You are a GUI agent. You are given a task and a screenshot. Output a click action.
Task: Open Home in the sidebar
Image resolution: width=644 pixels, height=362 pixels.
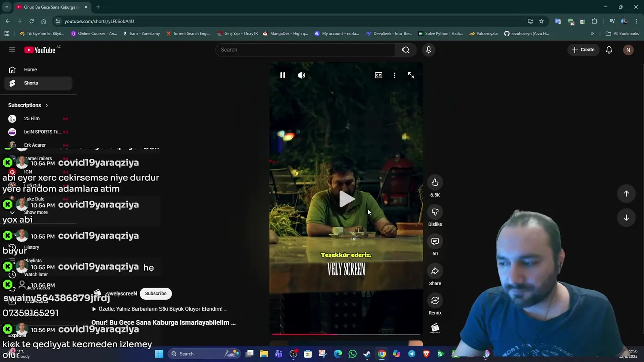38,70
